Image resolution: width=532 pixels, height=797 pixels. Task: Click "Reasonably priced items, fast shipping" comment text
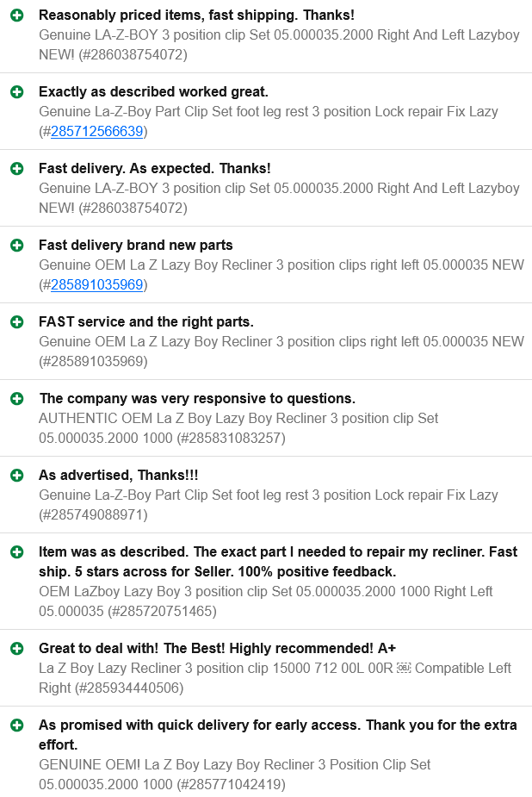[196, 16]
